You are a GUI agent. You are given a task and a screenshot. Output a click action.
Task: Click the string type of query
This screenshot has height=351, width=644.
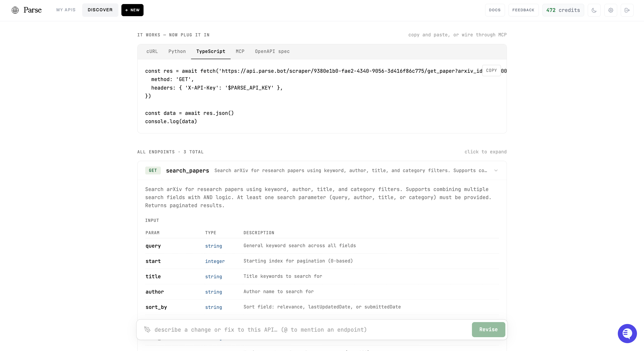(x=214, y=246)
